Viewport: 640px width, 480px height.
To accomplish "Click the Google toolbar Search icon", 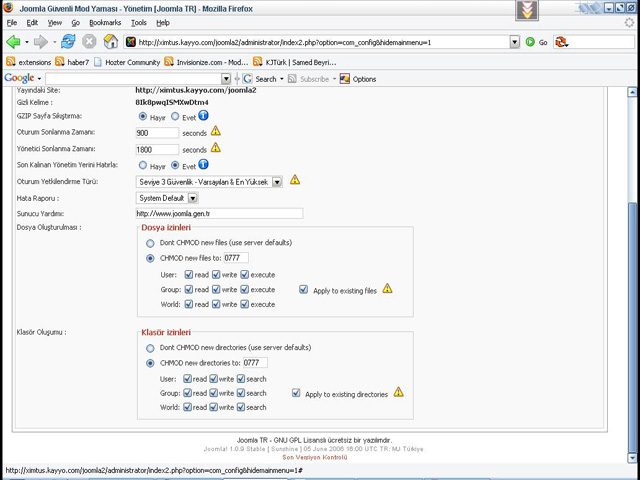I will [x=247, y=79].
